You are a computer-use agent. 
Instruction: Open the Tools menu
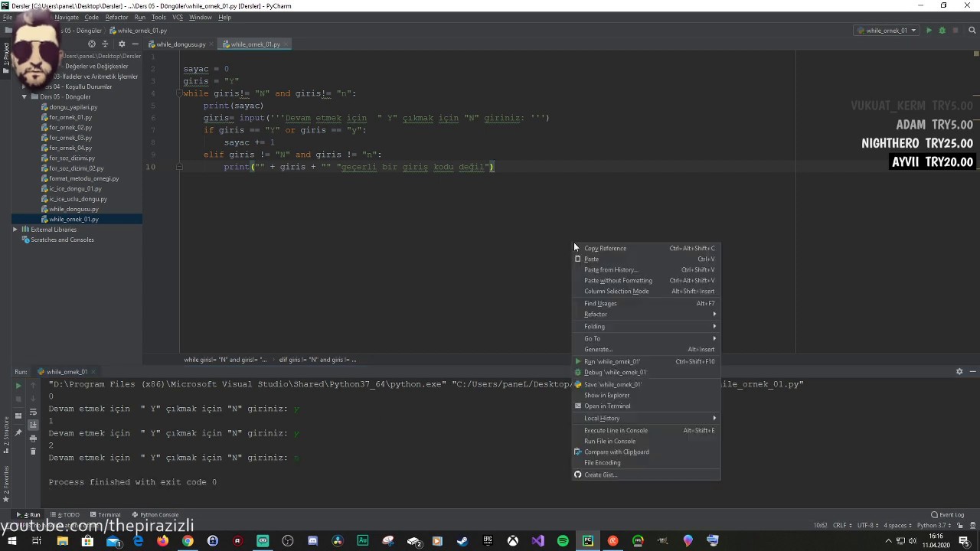(158, 17)
